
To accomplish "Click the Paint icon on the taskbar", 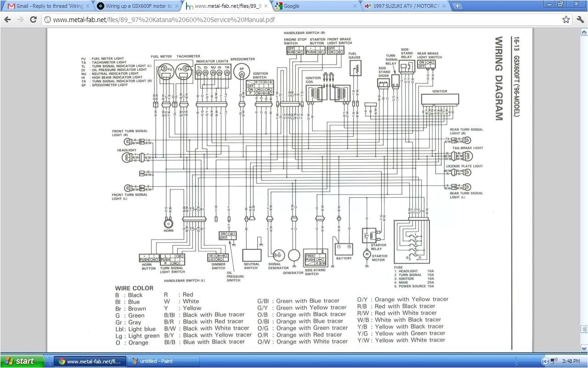I will point(135,361).
